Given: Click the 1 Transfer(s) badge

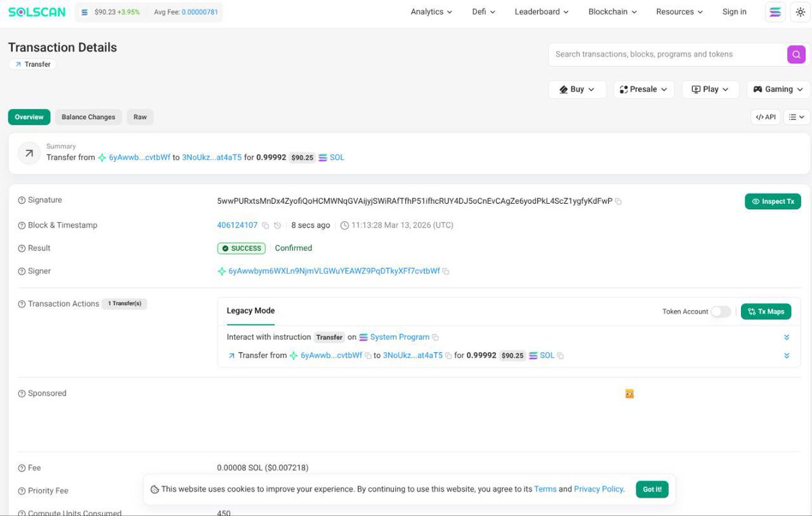Looking at the screenshot, I should [x=125, y=304].
